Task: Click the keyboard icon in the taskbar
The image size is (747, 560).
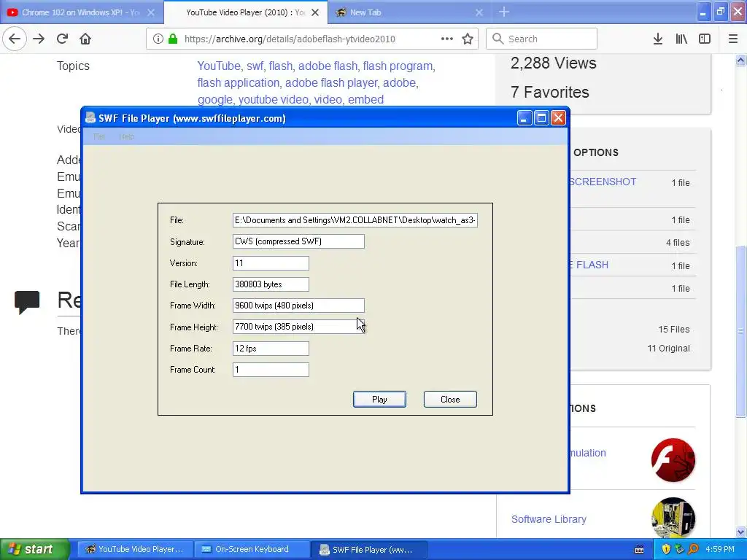Action: [639, 550]
